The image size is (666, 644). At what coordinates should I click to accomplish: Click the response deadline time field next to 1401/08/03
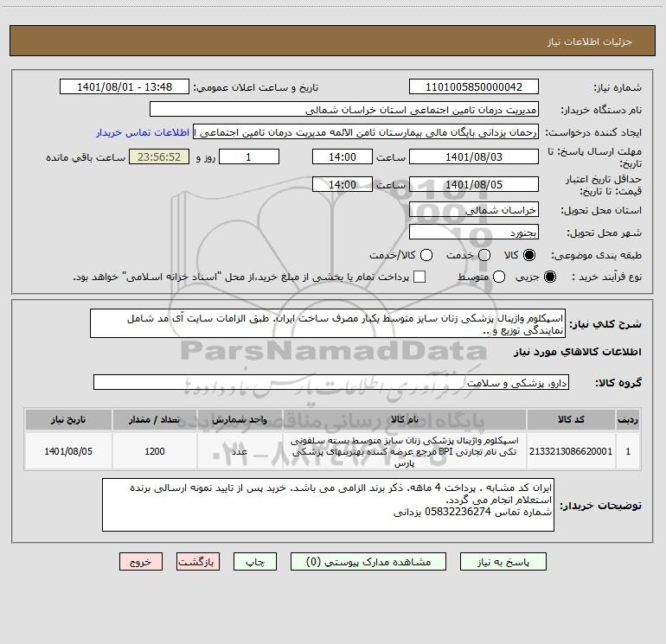pos(343,157)
